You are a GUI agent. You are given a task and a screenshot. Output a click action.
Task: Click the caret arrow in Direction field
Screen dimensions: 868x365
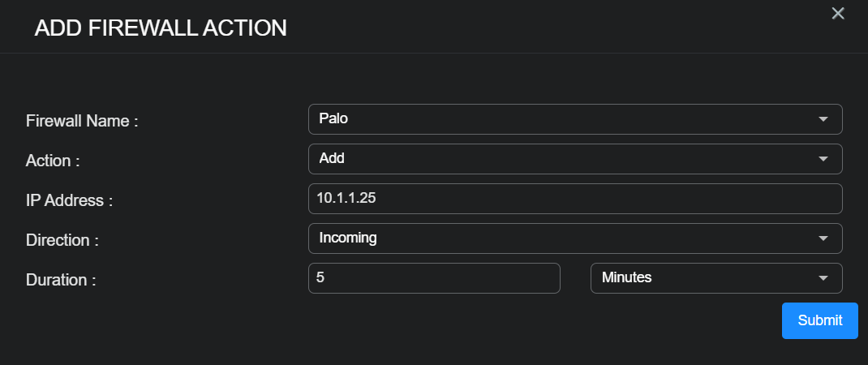(x=823, y=238)
